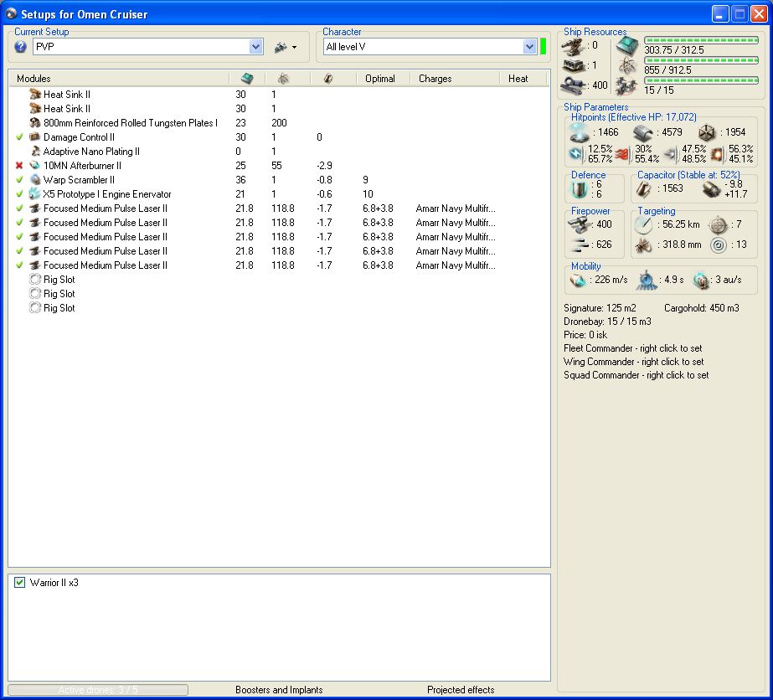
Task: Click the launcher hardpoints icon in Ship Resources
Action: pyautogui.click(x=573, y=65)
